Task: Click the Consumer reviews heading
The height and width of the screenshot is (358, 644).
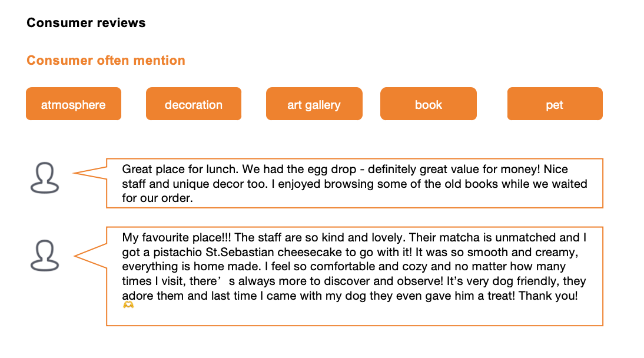Action: pyautogui.click(x=86, y=22)
